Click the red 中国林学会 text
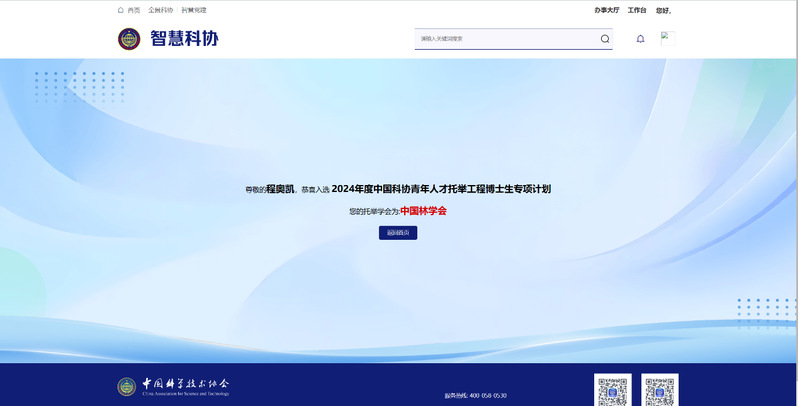This screenshot has width=798, height=406. 423,211
